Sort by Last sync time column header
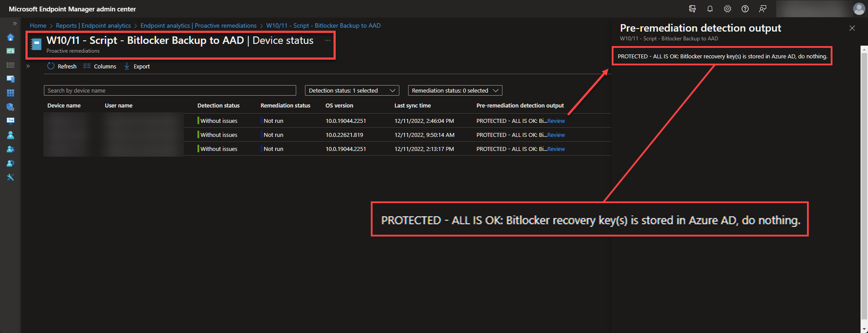 [412, 105]
